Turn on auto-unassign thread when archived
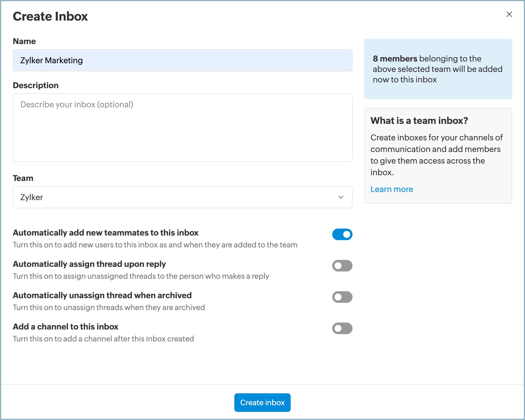This screenshot has width=525, height=420. pyautogui.click(x=342, y=297)
